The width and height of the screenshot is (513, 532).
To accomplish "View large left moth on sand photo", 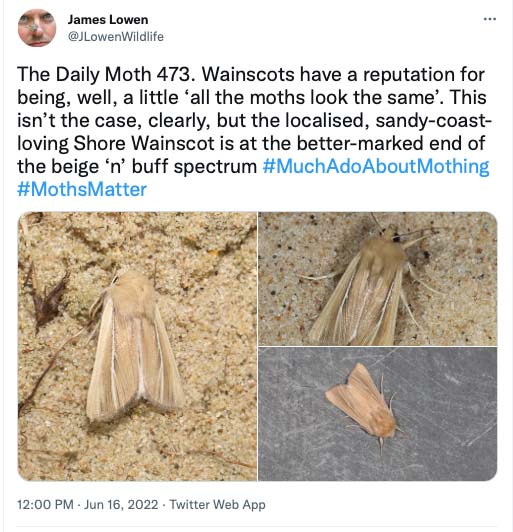I will point(137,346).
